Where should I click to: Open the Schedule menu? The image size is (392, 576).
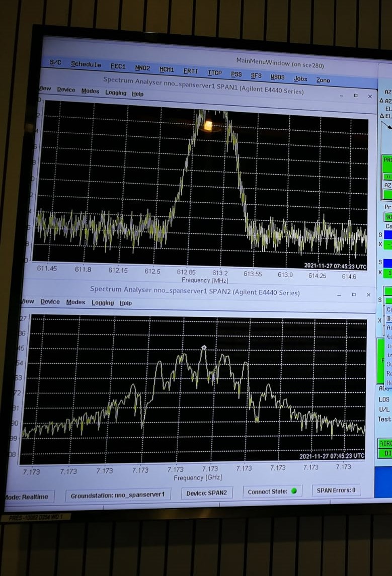(x=86, y=64)
